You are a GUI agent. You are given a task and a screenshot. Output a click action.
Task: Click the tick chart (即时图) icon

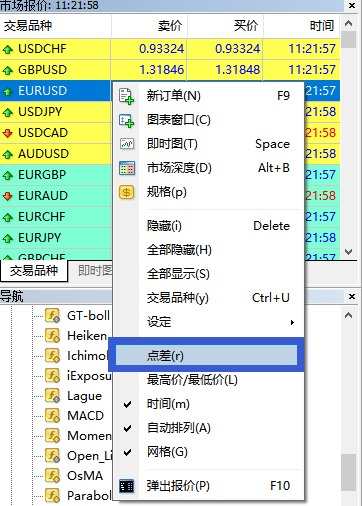(127, 144)
